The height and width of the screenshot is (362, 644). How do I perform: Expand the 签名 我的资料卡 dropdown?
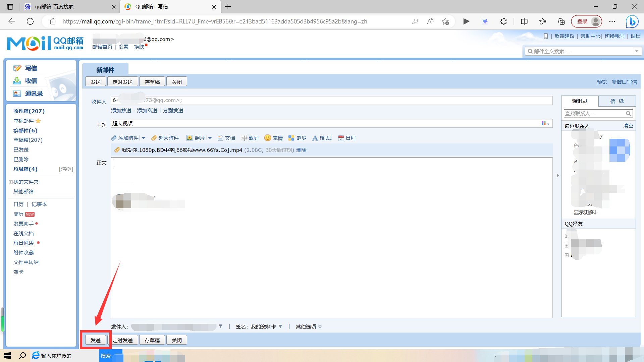[x=280, y=326]
